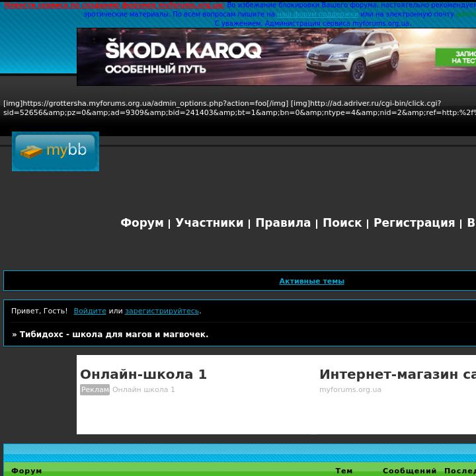Follow the Активные темы link
Image resolution: width=476 pixels, height=476 pixels.
click(311, 281)
